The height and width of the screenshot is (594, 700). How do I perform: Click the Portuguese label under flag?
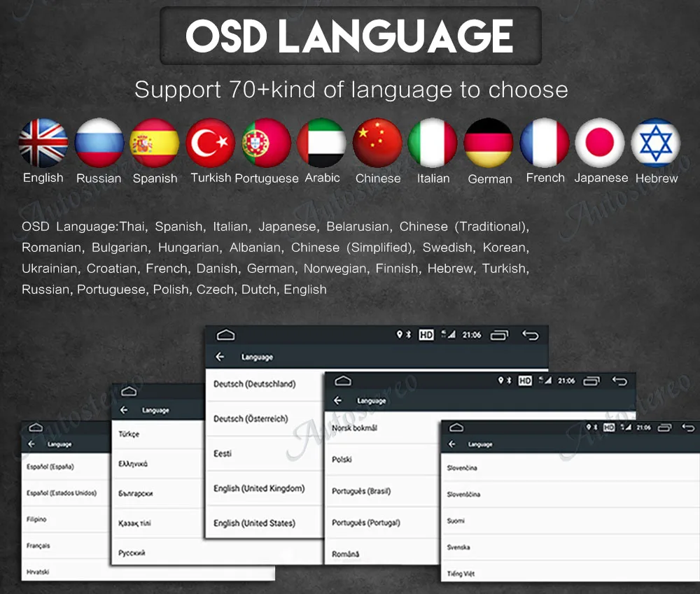click(267, 178)
